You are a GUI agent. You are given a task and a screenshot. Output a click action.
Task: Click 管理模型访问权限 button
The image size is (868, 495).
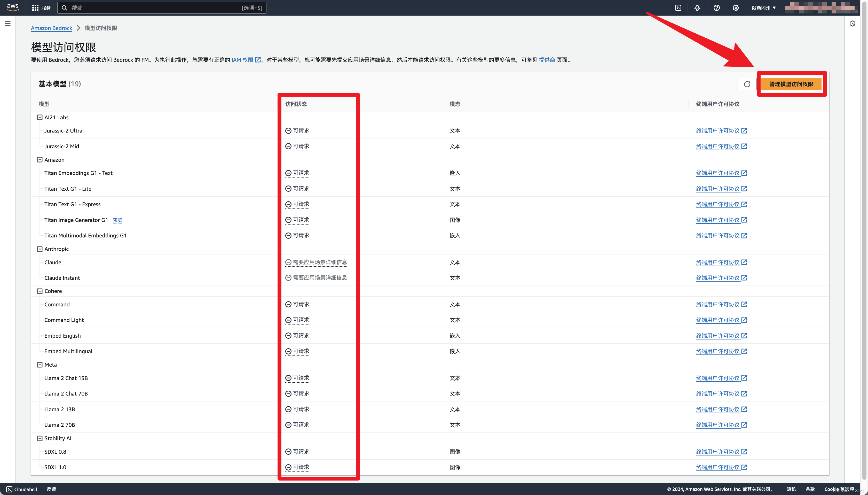click(x=791, y=84)
